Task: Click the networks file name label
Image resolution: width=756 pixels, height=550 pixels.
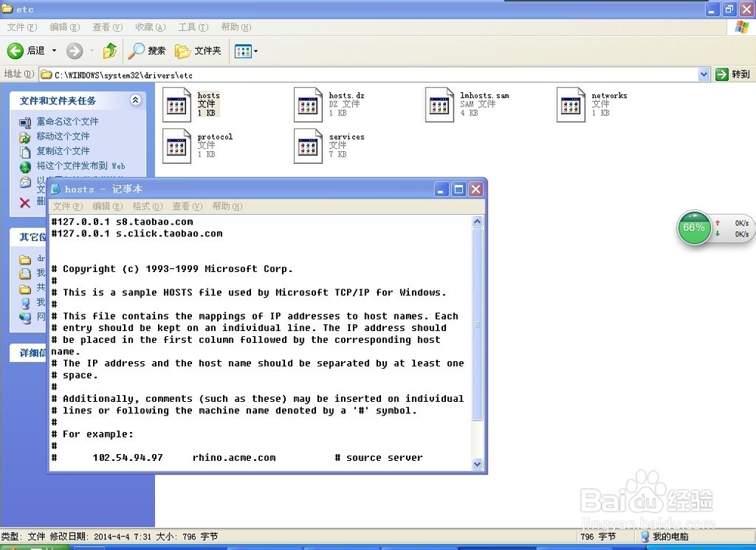Action: pyautogui.click(x=609, y=95)
